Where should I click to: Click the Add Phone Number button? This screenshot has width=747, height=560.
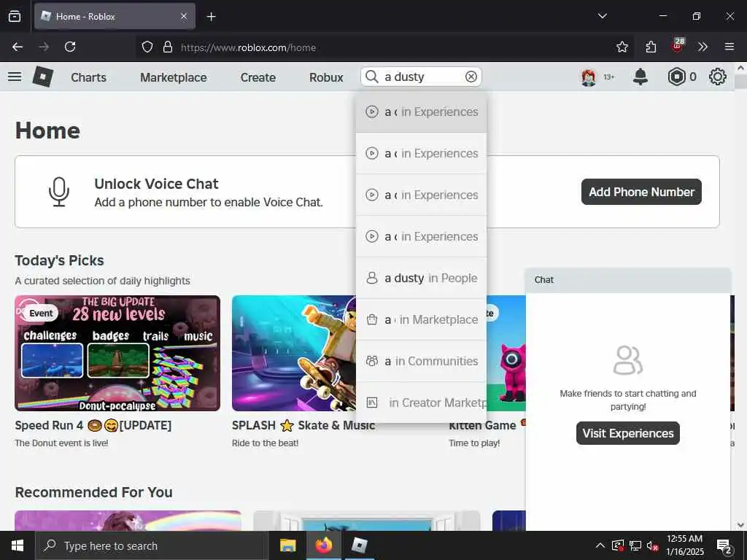(x=641, y=192)
